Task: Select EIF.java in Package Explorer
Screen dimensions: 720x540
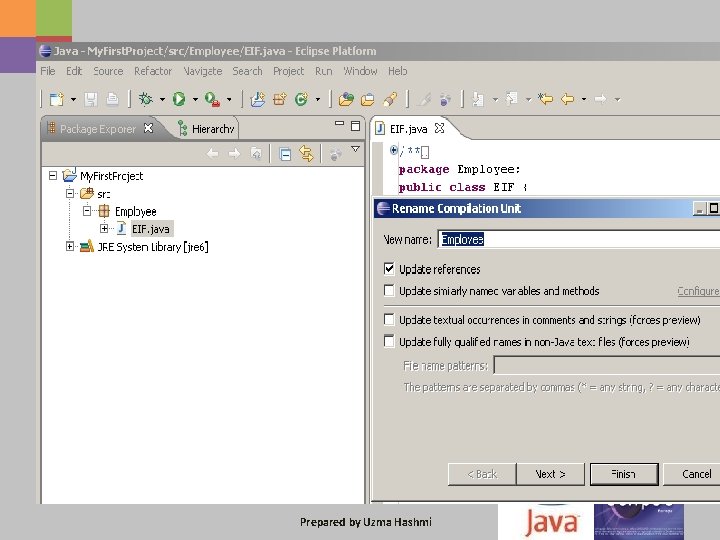Action: point(151,229)
